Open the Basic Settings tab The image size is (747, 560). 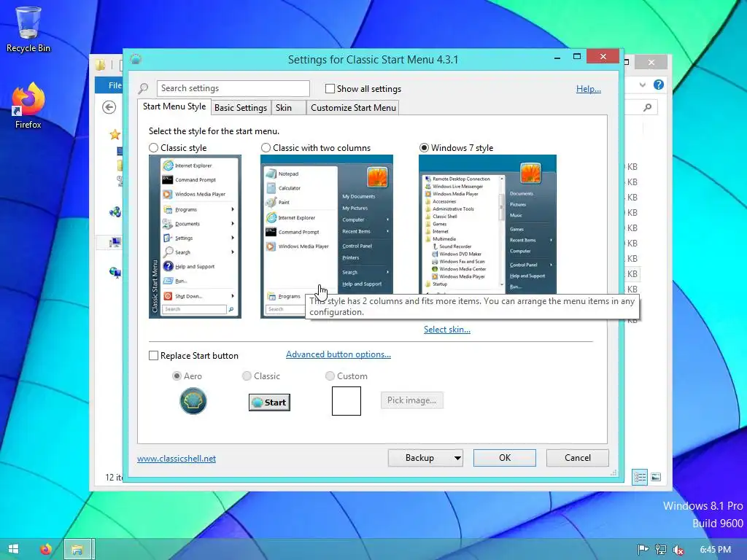coord(241,108)
